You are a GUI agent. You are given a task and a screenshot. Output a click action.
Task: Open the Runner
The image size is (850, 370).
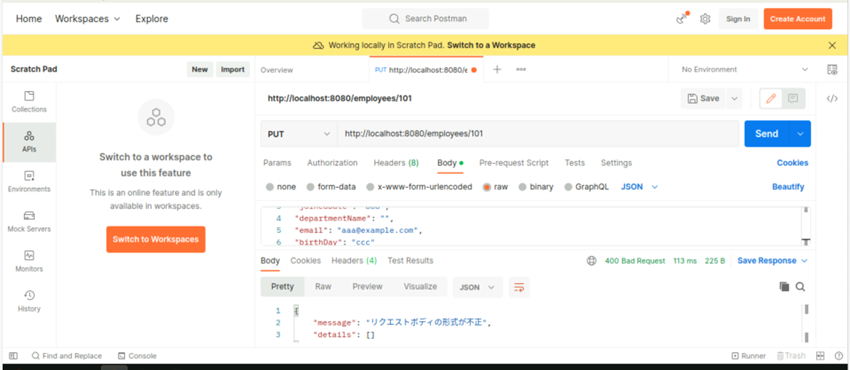coord(749,356)
